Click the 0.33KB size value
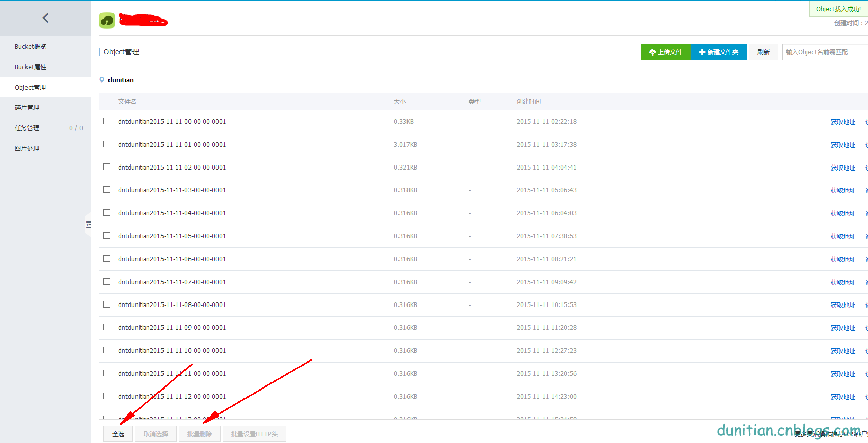The height and width of the screenshot is (443, 868). pos(403,122)
